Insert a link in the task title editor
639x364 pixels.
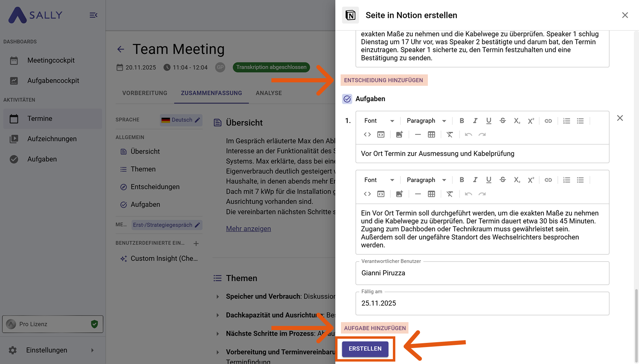tap(548, 121)
